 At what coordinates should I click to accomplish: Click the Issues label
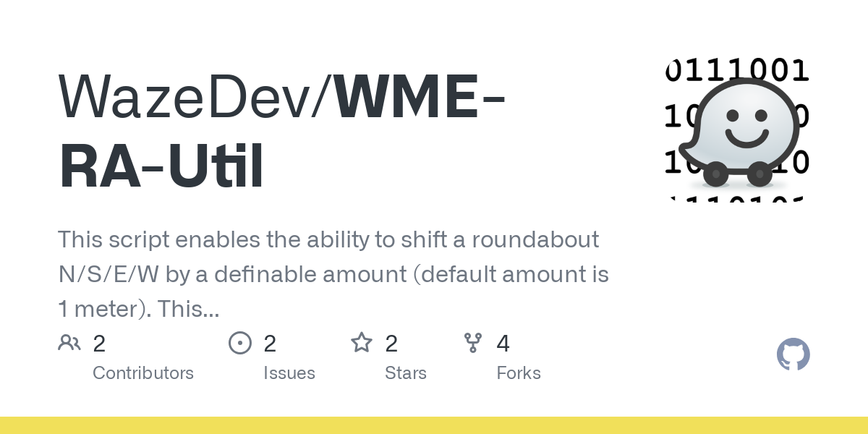click(289, 373)
